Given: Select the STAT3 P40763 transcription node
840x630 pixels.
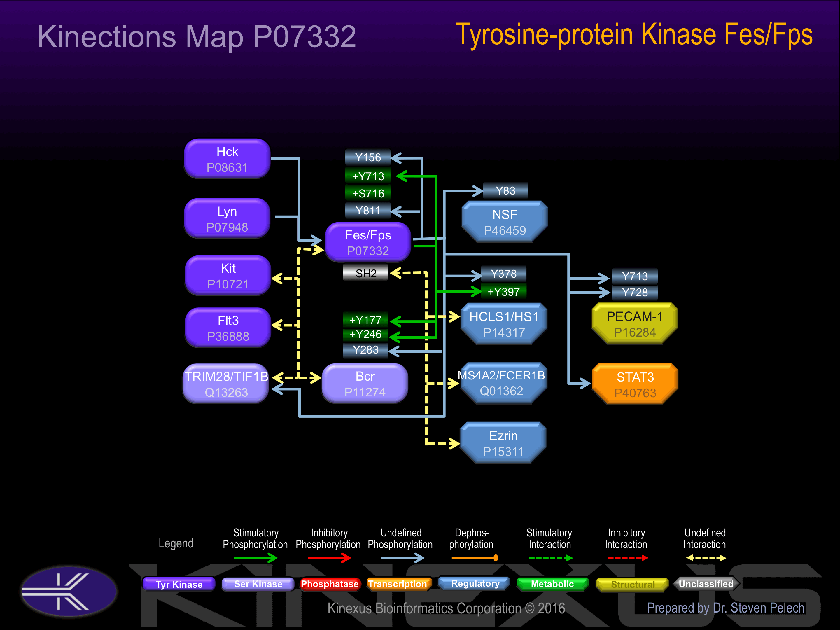Looking at the screenshot, I should (x=635, y=384).
